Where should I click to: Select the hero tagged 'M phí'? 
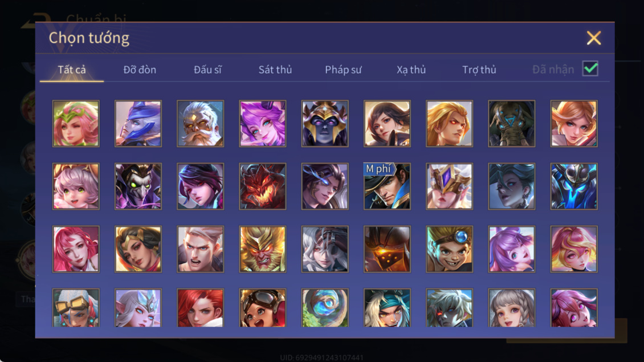point(388,186)
